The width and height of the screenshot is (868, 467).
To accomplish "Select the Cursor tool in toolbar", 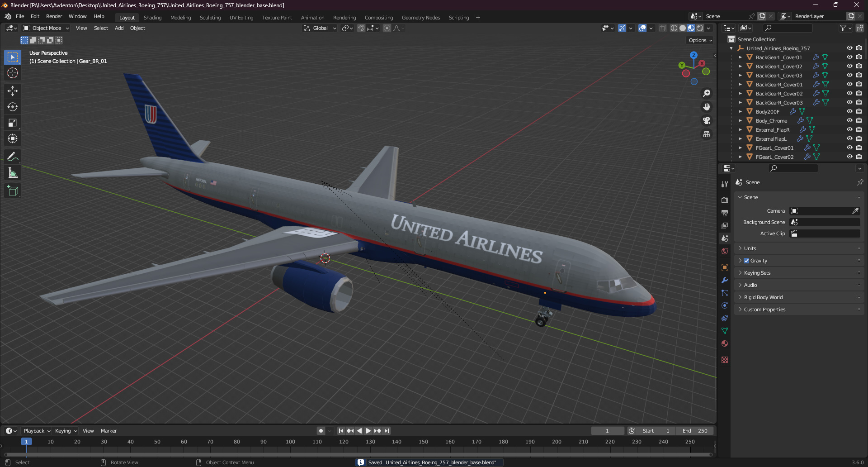I will (13, 73).
